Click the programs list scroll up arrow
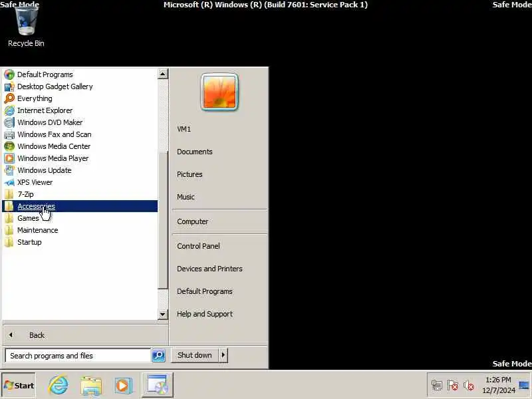Image resolution: width=532 pixels, height=399 pixels. [163, 74]
